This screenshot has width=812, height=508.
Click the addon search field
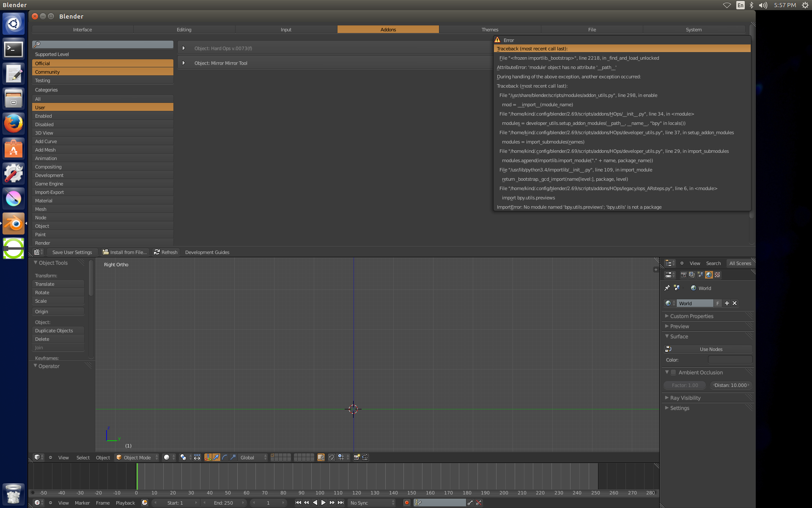coord(103,44)
